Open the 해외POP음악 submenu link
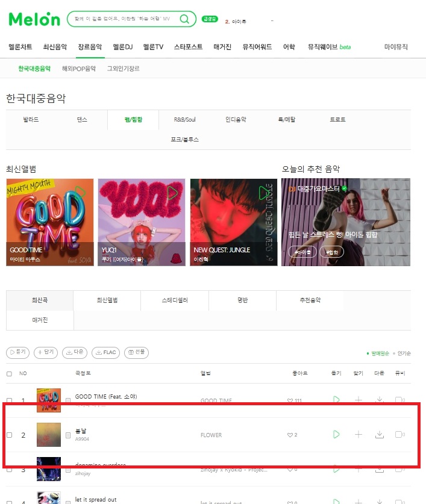Screen dimensions: 426x504 point(79,69)
